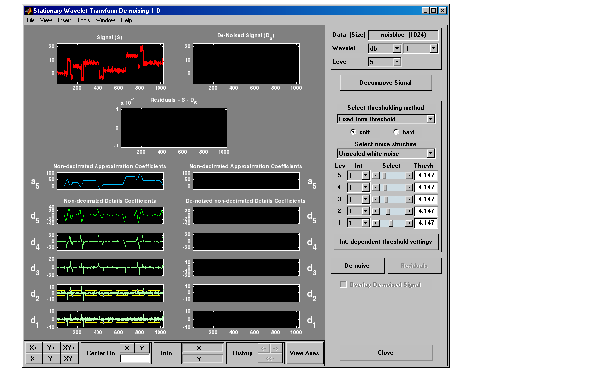Click the Signal (S) plot

110,64
